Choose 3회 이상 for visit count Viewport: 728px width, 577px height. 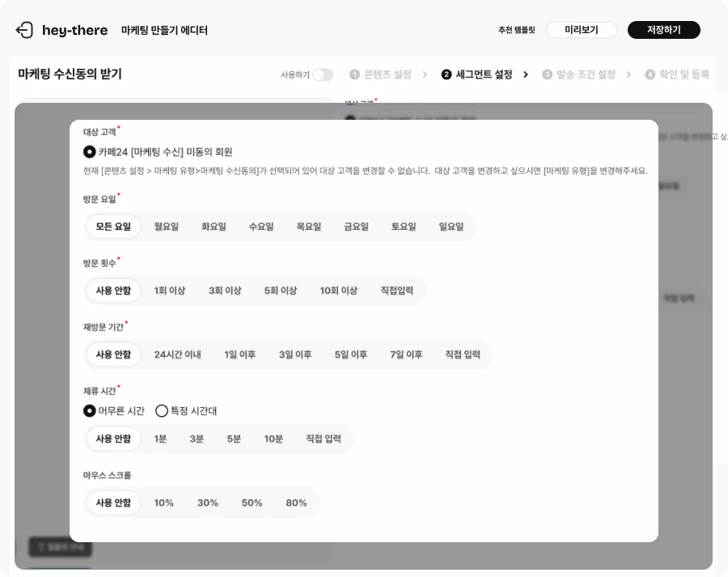coord(224,291)
